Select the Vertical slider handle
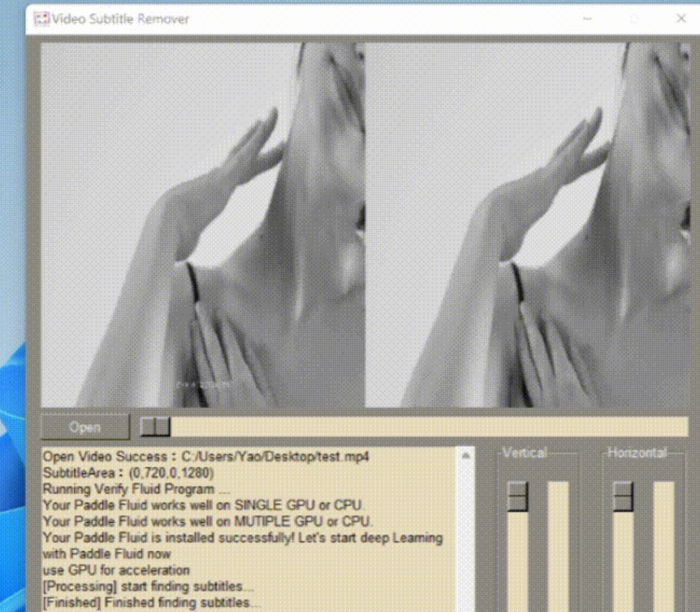 pos(517,496)
